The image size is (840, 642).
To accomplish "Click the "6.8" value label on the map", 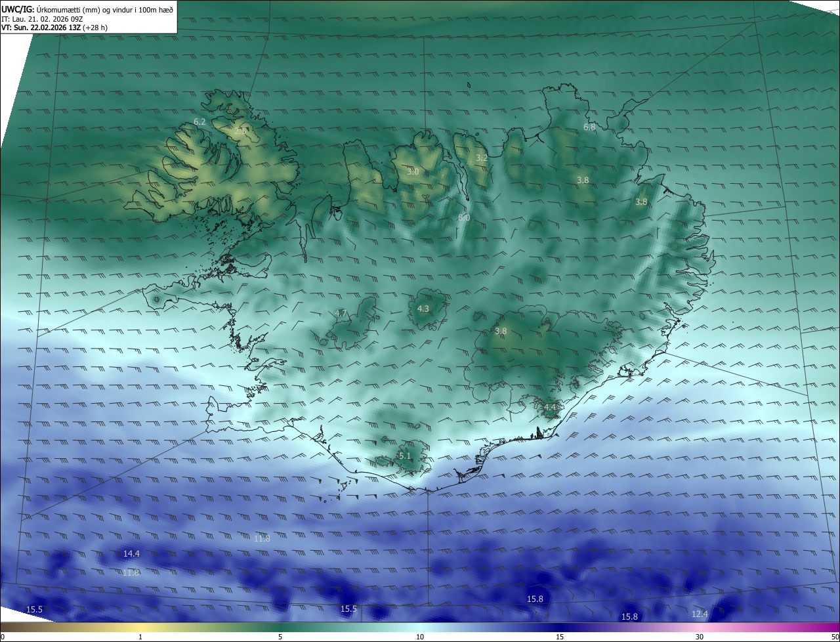I will (x=589, y=127).
